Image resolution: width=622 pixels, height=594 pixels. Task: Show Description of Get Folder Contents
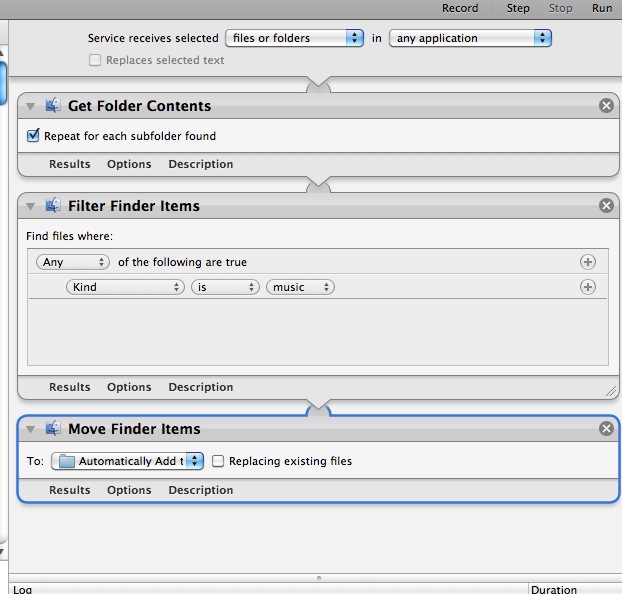pos(201,164)
